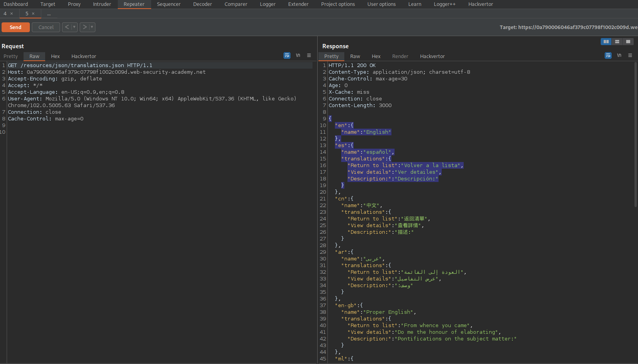
Task: Click the Response vertical scrollbar
Action: 636,135
